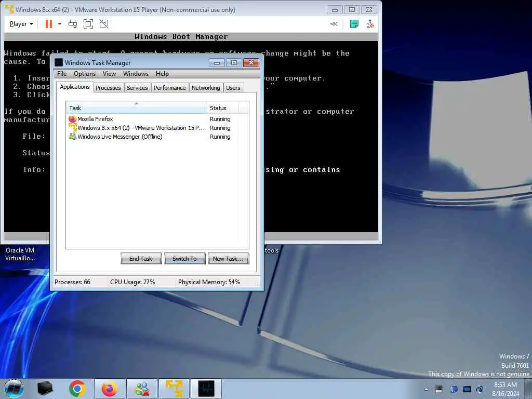Open Windows Live Messenger taskbar button
This screenshot has width=532, height=399.
pyautogui.click(x=142, y=389)
